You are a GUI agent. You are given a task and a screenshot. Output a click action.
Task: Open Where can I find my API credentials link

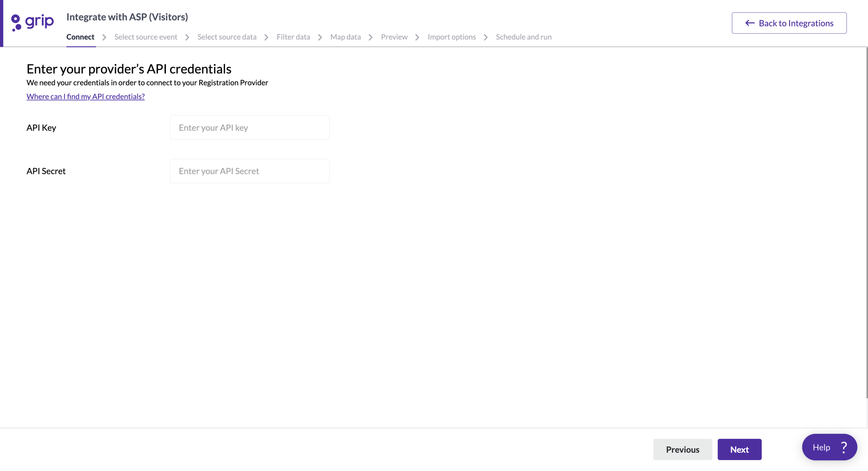click(85, 96)
